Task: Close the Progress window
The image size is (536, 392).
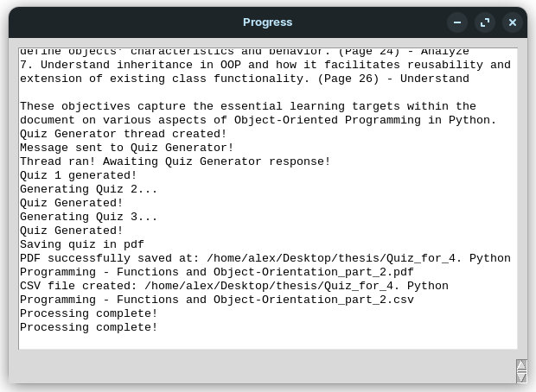Action: 513,22
